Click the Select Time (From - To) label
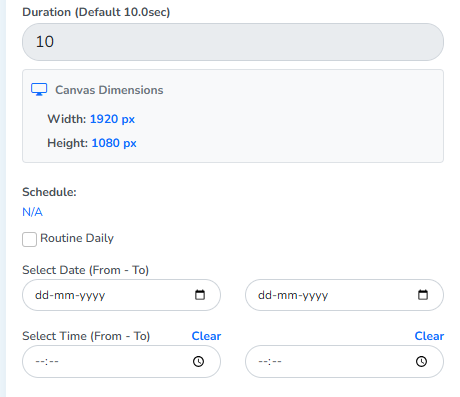 click(86, 336)
